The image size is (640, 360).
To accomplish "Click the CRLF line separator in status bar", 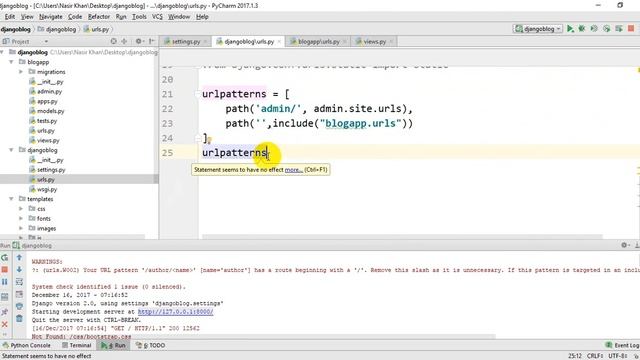I will [596, 356].
